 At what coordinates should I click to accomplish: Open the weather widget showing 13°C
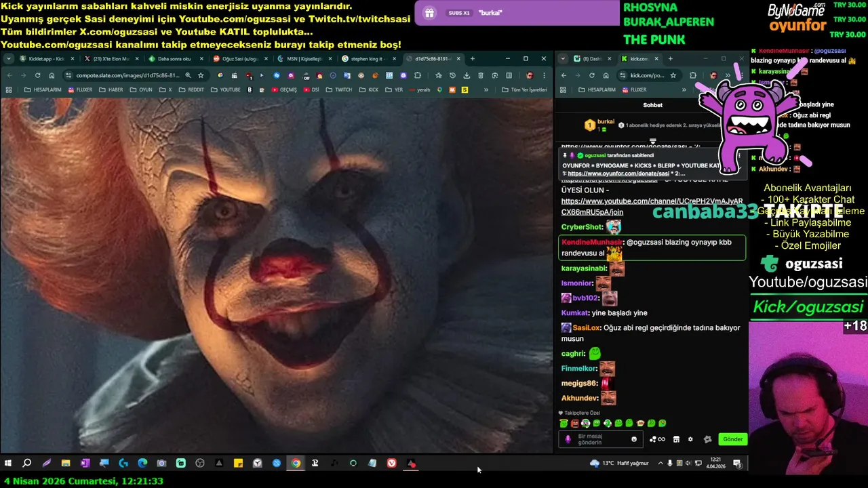[619, 464]
